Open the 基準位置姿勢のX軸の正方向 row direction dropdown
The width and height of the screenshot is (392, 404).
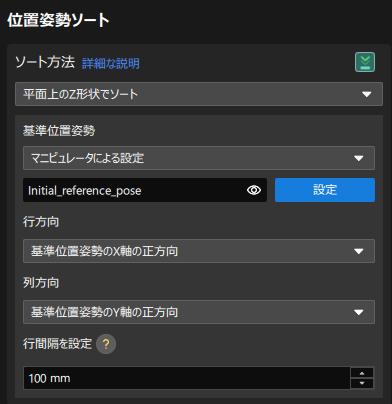199,251
